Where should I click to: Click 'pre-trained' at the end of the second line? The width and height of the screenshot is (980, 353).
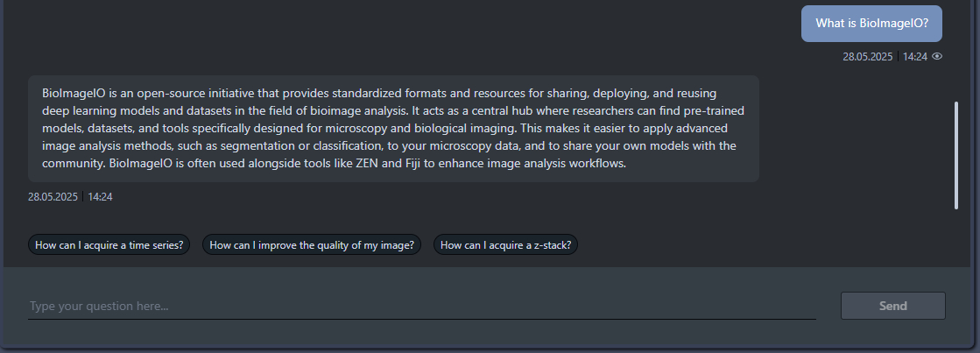click(717, 111)
